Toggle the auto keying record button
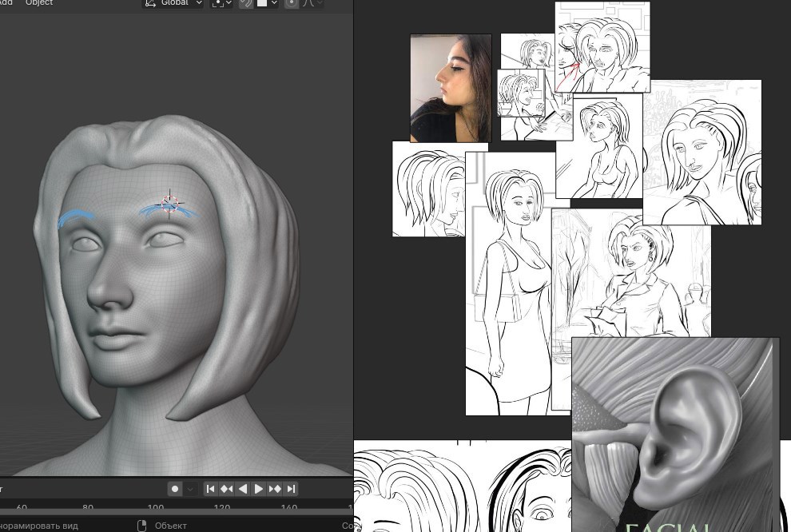The width and height of the screenshot is (791, 532). point(175,489)
